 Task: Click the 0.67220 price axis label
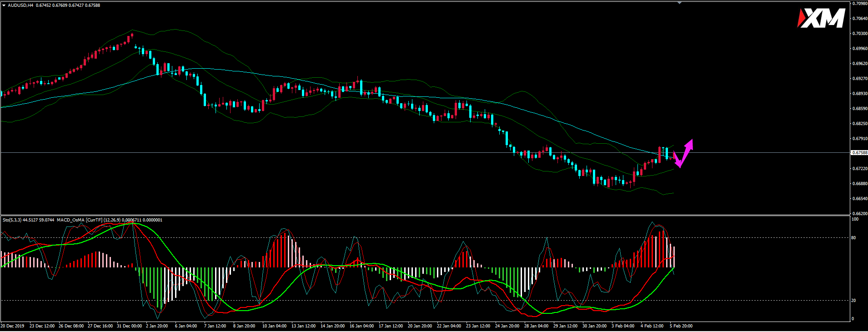[860, 169]
